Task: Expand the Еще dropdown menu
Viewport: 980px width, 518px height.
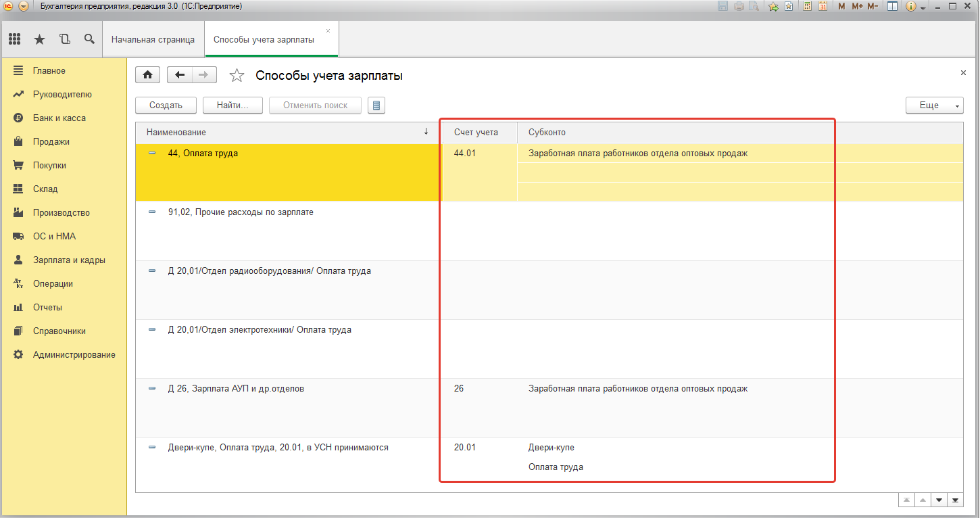Action: click(x=934, y=105)
